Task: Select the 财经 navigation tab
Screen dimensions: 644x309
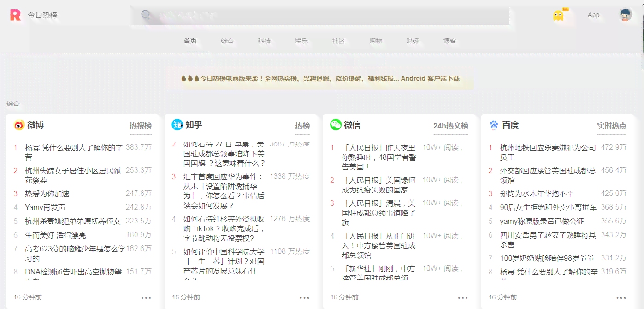Action: pos(413,41)
